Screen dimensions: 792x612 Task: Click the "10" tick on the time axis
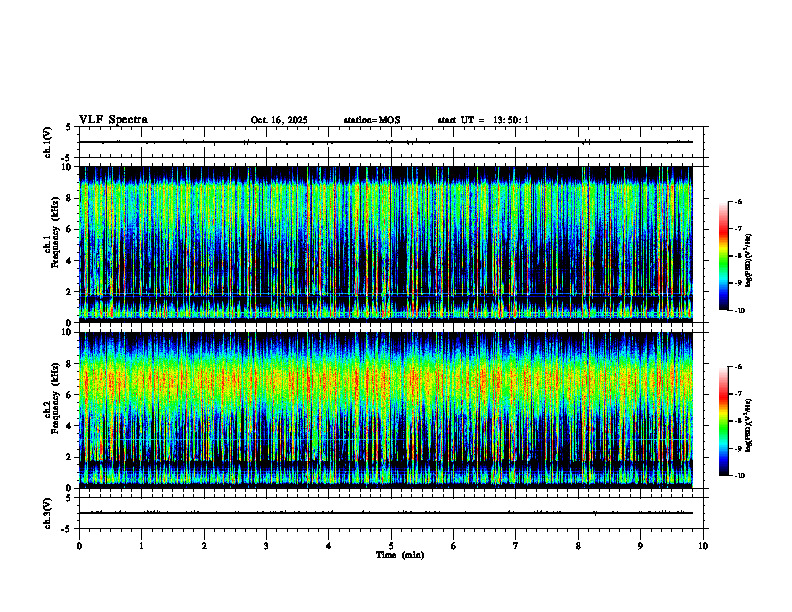[x=703, y=546]
